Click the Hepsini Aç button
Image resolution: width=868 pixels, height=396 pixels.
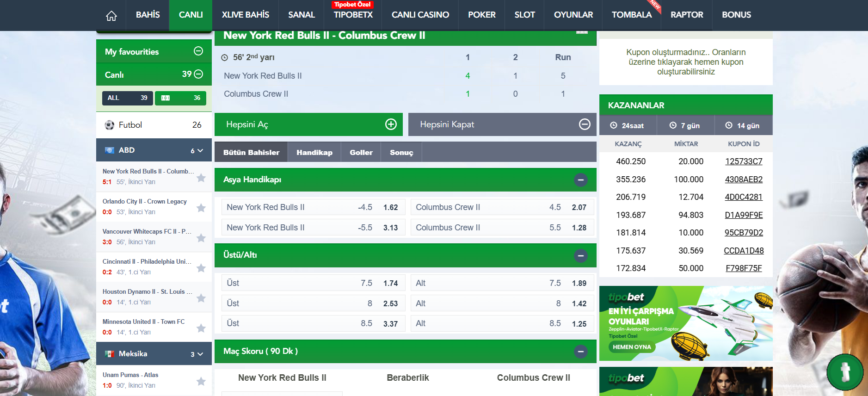coord(308,124)
